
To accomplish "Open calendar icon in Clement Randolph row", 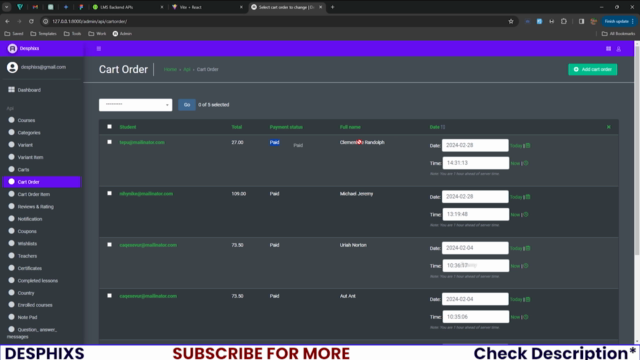I will click(528, 146).
